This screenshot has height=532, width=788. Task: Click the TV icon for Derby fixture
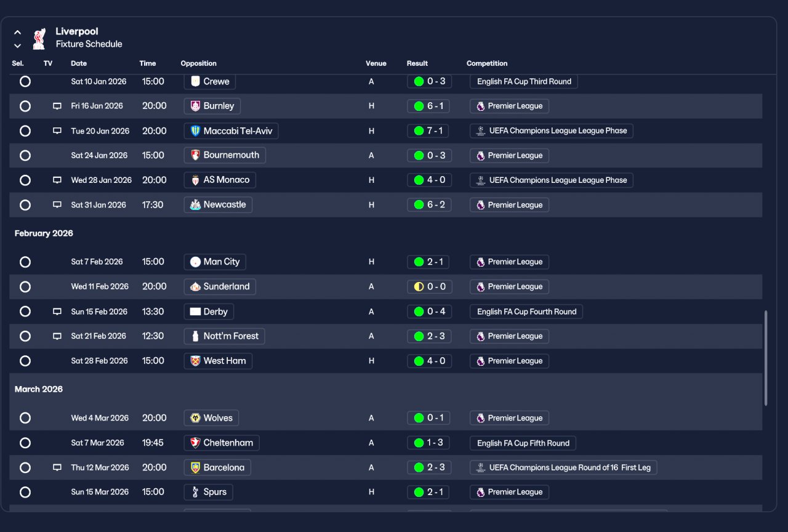(x=57, y=312)
